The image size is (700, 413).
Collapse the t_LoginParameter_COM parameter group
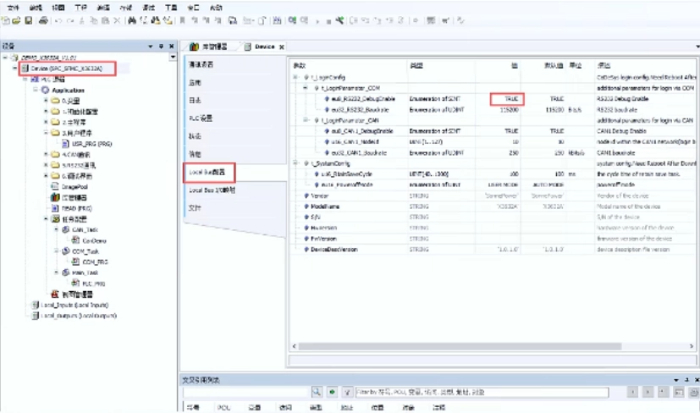pos(303,88)
